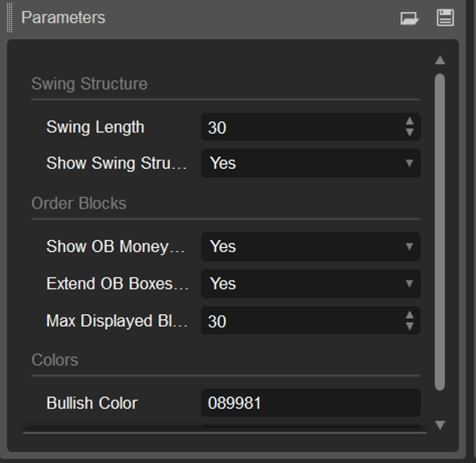Image resolution: width=476 pixels, height=463 pixels.
Task: Click the scroll up arrow in Parameters
Action: pos(440,60)
